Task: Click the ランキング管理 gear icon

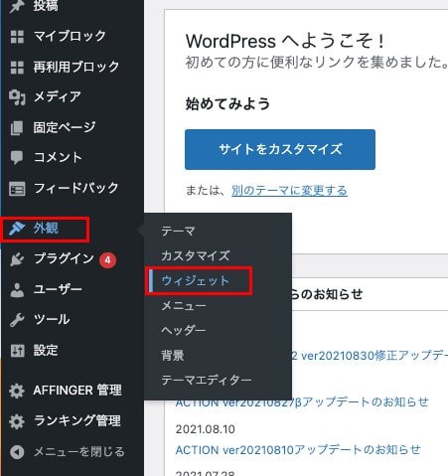Action: (17, 421)
